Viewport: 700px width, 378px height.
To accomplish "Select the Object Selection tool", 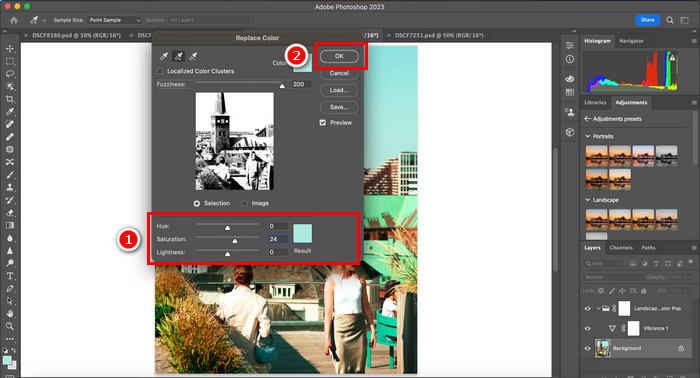I will [10, 86].
